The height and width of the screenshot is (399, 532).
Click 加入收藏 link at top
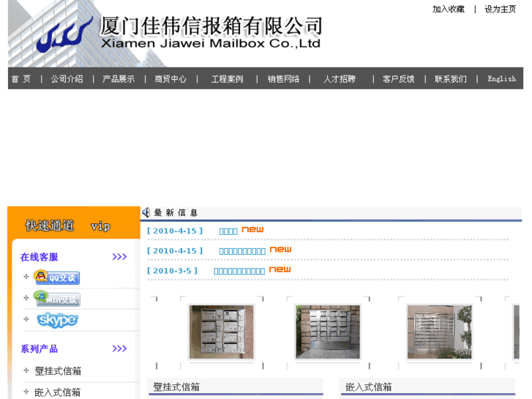(448, 10)
